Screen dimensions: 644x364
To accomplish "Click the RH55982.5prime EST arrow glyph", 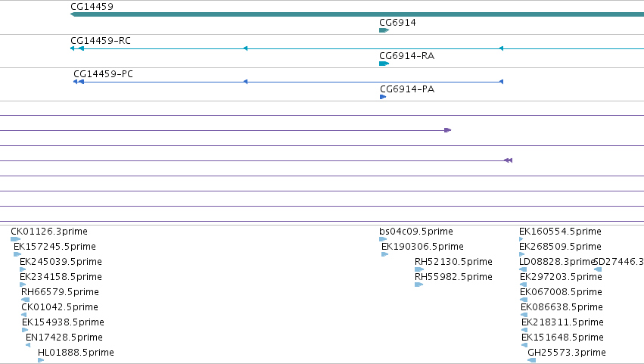I will (x=419, y=285).
